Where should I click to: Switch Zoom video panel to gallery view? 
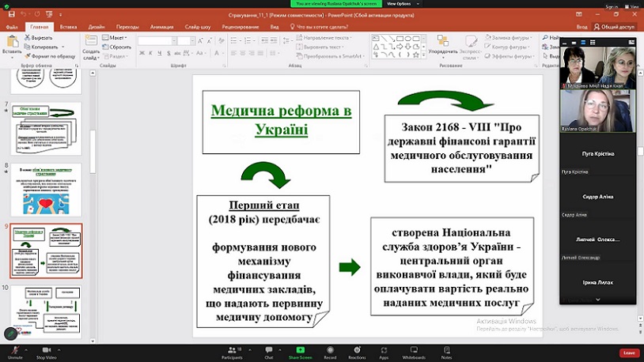(x=593, y=42)
